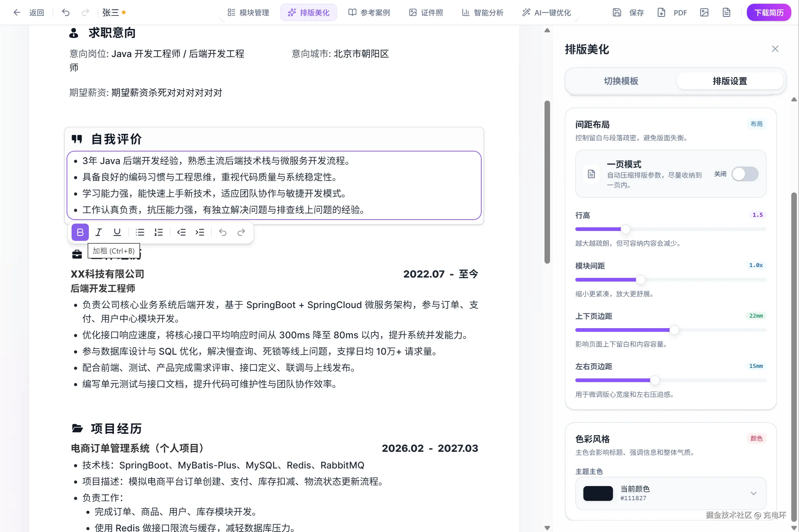Apply underline to the selected text

coord(117,232)
